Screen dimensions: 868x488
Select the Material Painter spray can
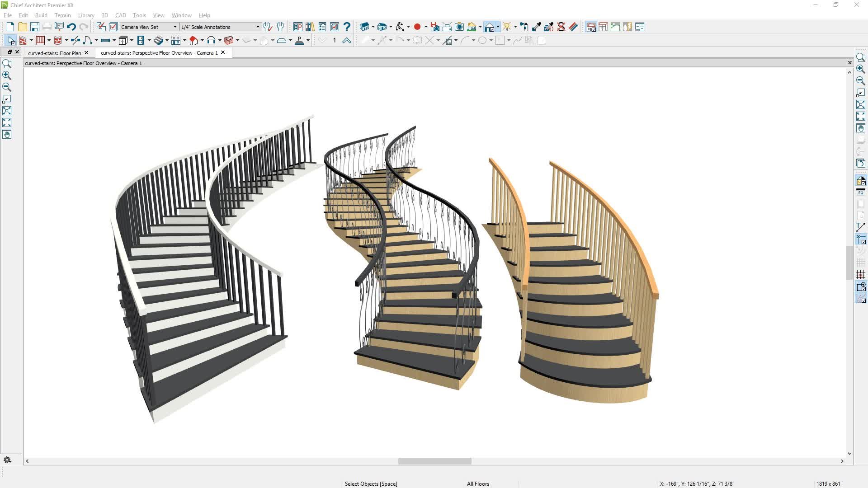pos(524,27)
